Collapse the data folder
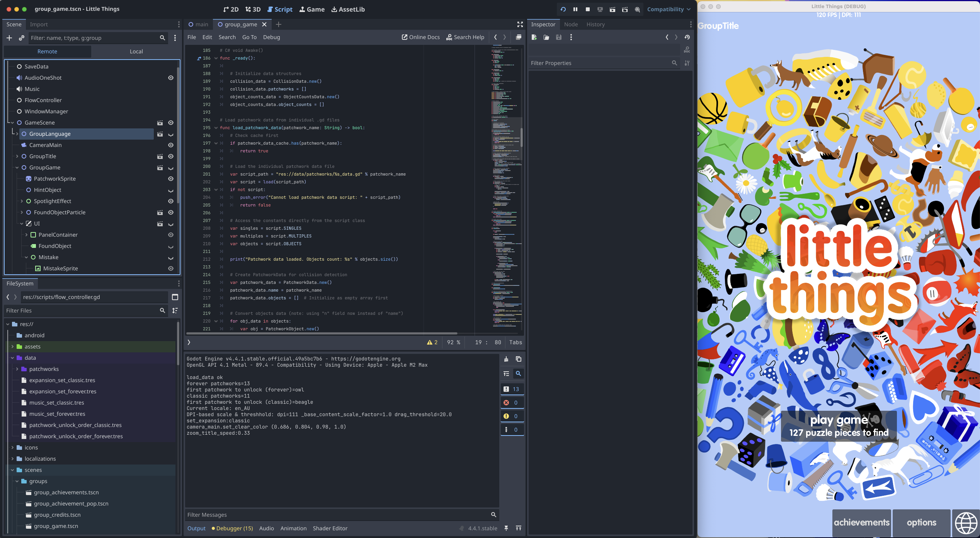The image size is (980, 538). [12, 358]
